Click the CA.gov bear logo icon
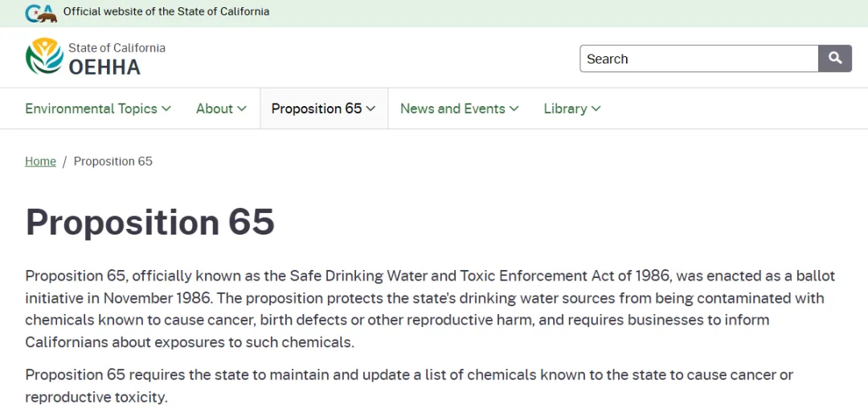 coord(41,13)
